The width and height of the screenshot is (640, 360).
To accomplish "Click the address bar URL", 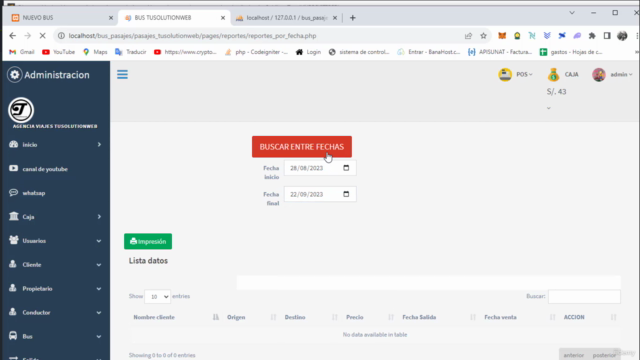I will pos(192,36).
